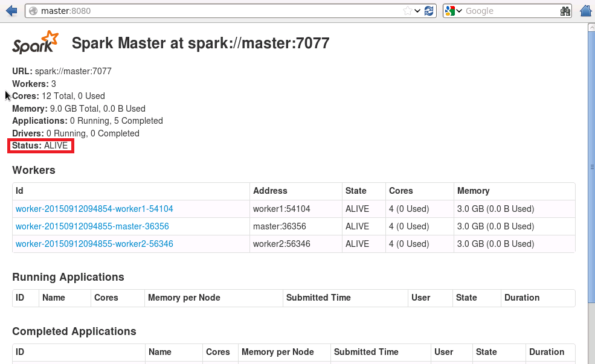The height and width of the screenshot is (364, 595).
Task: Click the Memory: 9.0 GB Total line
Action: [79, 109]
